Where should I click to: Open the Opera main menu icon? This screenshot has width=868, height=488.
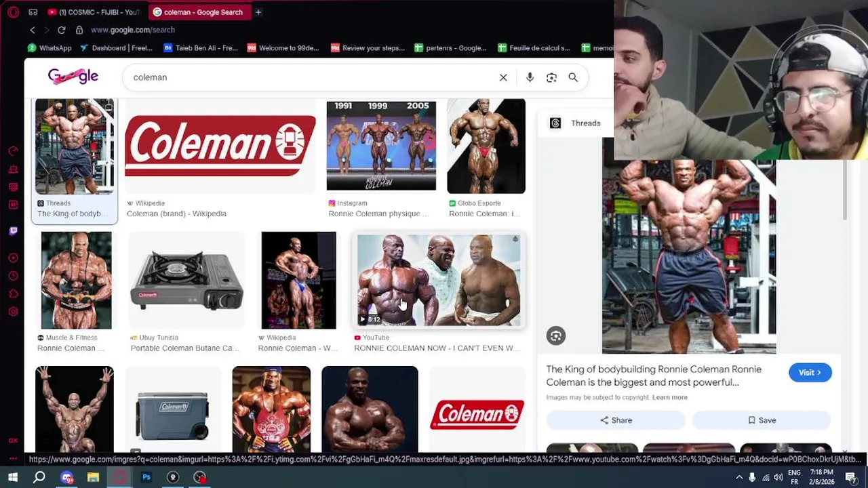(13, 12)
